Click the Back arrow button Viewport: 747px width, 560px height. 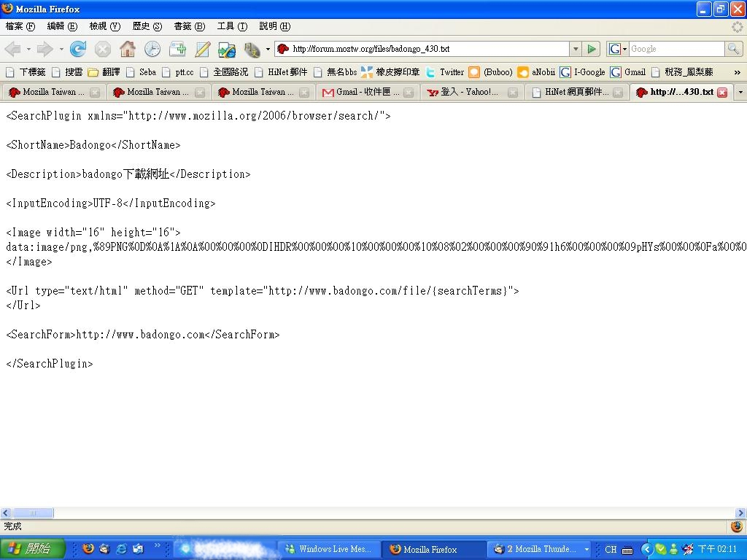(13, 49)
